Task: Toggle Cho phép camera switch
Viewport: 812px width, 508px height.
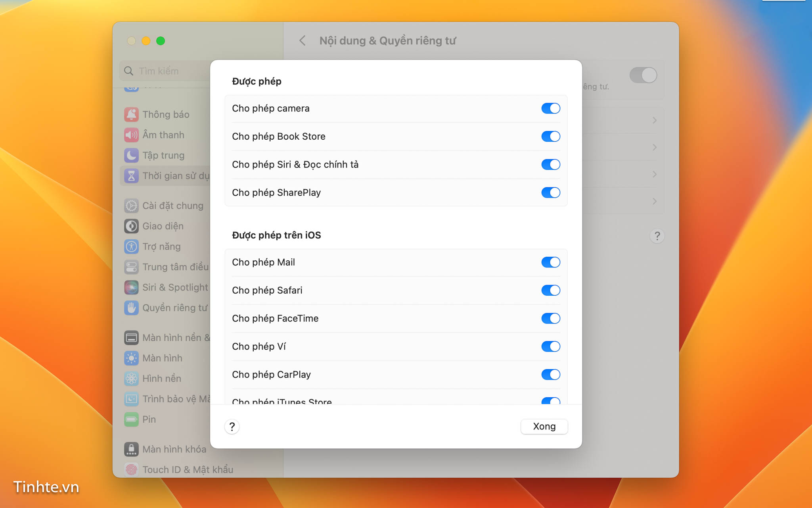Action: point(551,108)
